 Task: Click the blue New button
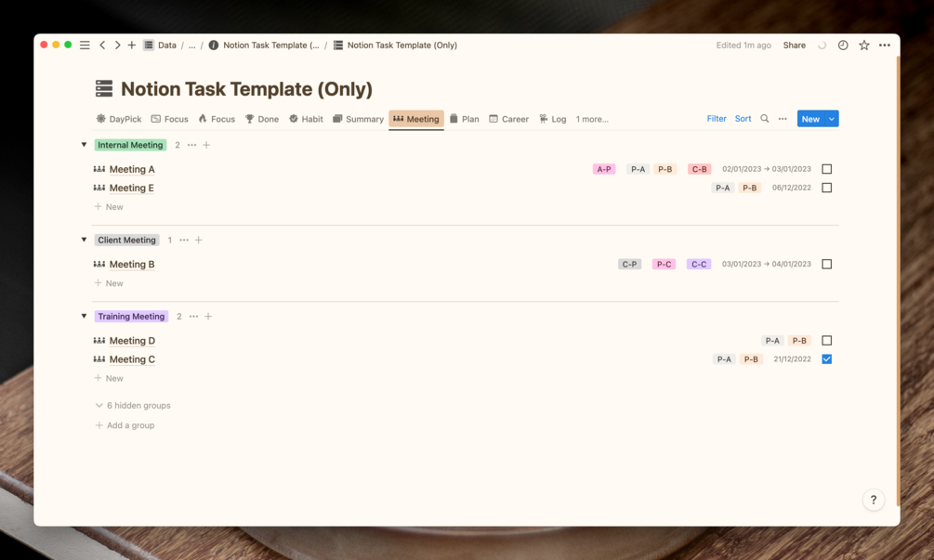click(810, 119)
